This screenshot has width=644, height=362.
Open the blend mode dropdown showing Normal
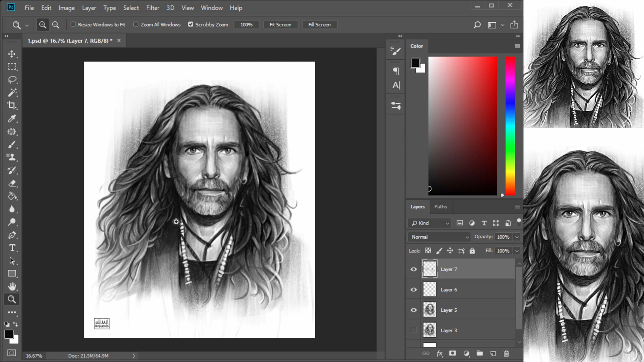point(439,237)
